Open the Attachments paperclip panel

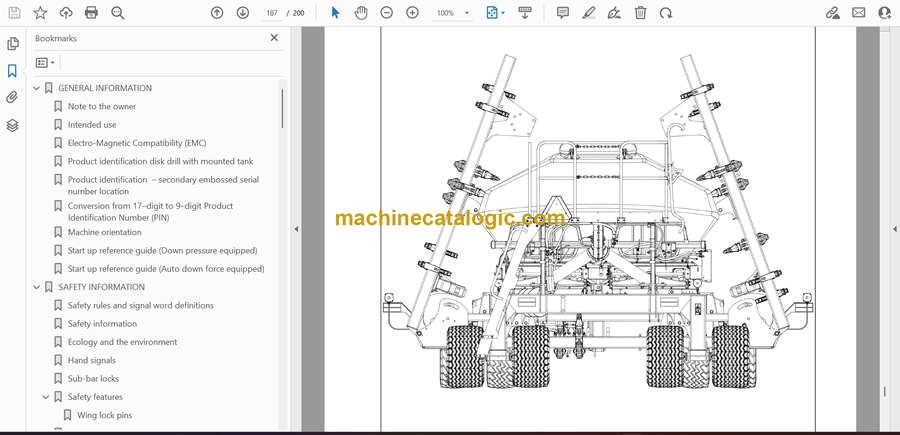tap(12, 98)
